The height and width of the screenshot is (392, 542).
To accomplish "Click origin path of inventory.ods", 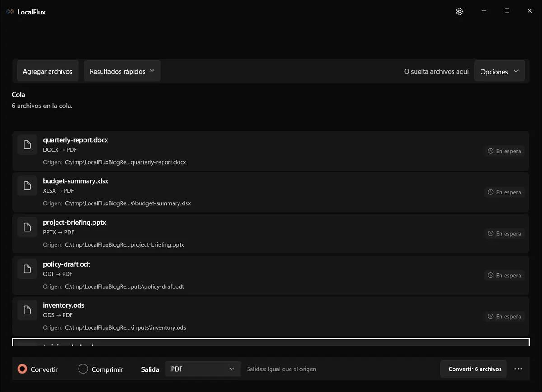I will [126, 327].
